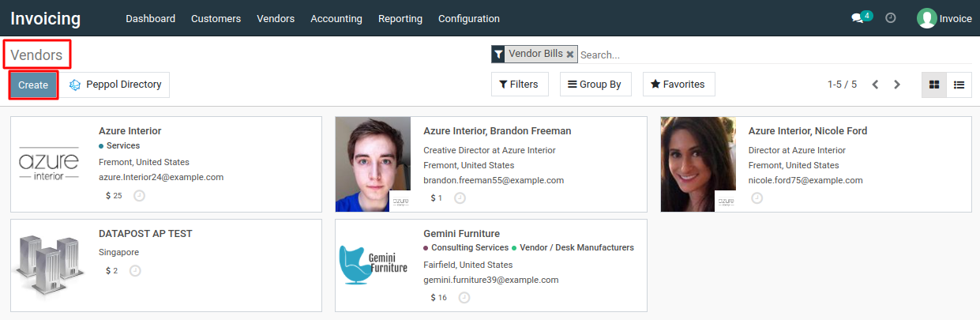980x320 pixels.
Task: Open the Configuration menu
Action: pos(469,18)
